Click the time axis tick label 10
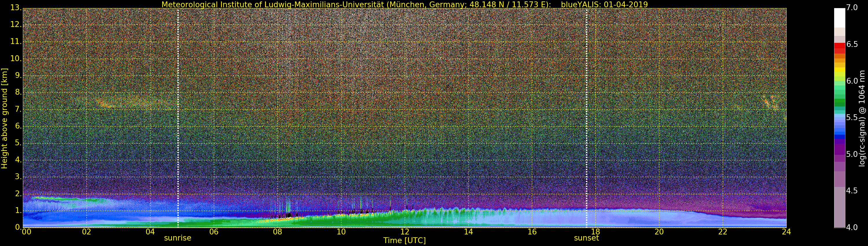The height and width of the screenshot is (246, 868). pos(341,232)
